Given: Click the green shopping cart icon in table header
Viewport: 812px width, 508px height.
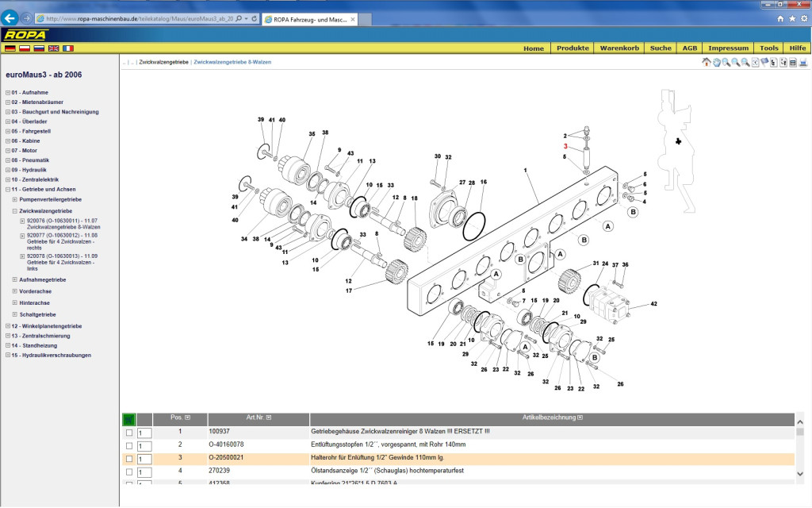Looking at the screenshot, I should pyautogui.click(x=128, y=419).
